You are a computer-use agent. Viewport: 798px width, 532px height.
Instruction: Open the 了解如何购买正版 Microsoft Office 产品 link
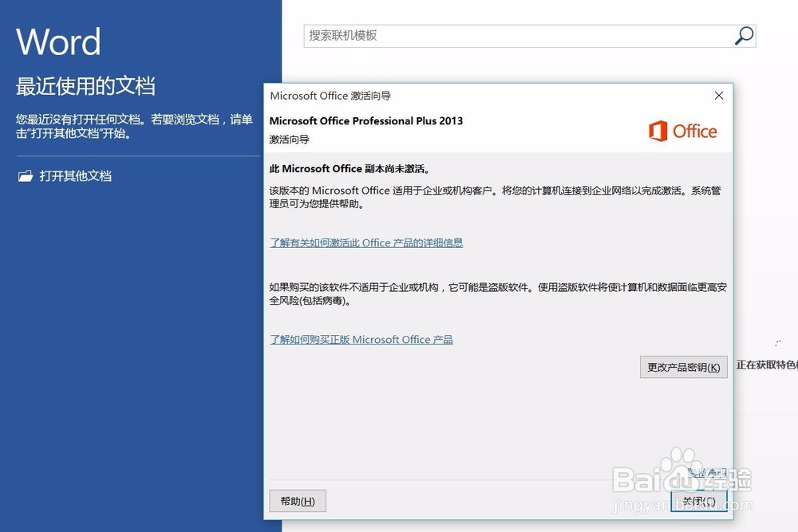point(361,340)
